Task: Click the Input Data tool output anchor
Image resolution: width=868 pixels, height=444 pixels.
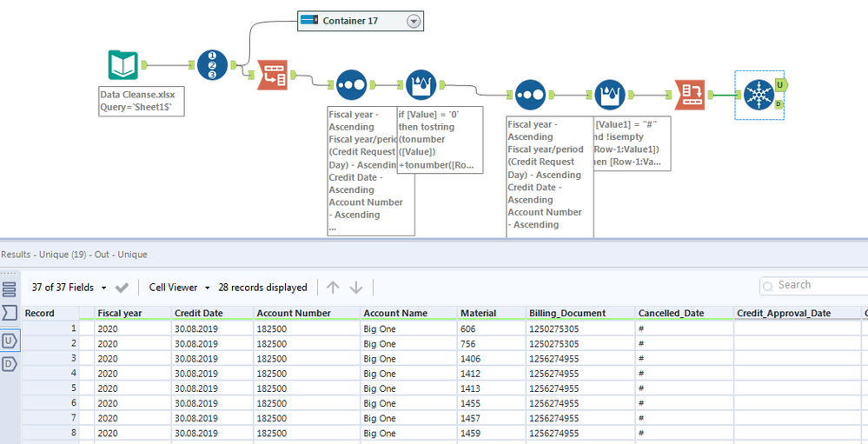Action: point(144,65)
